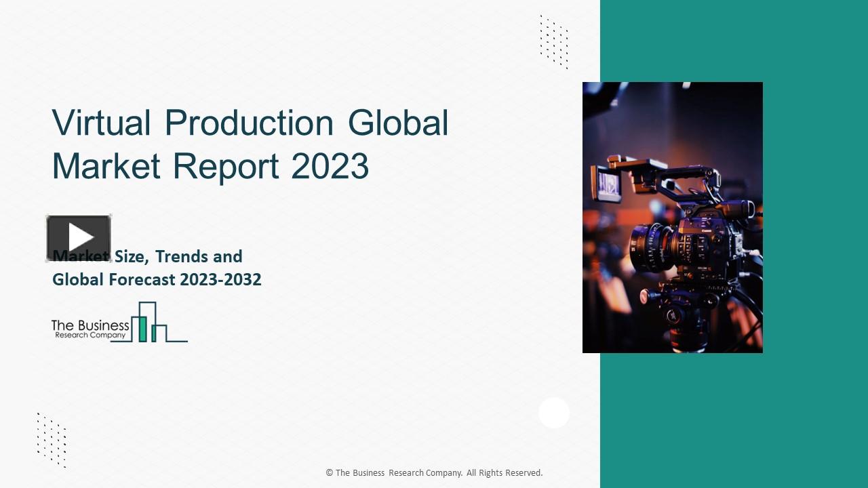868x488 pixels.
Task: Click the camera photo on the right
Action: 672,217
